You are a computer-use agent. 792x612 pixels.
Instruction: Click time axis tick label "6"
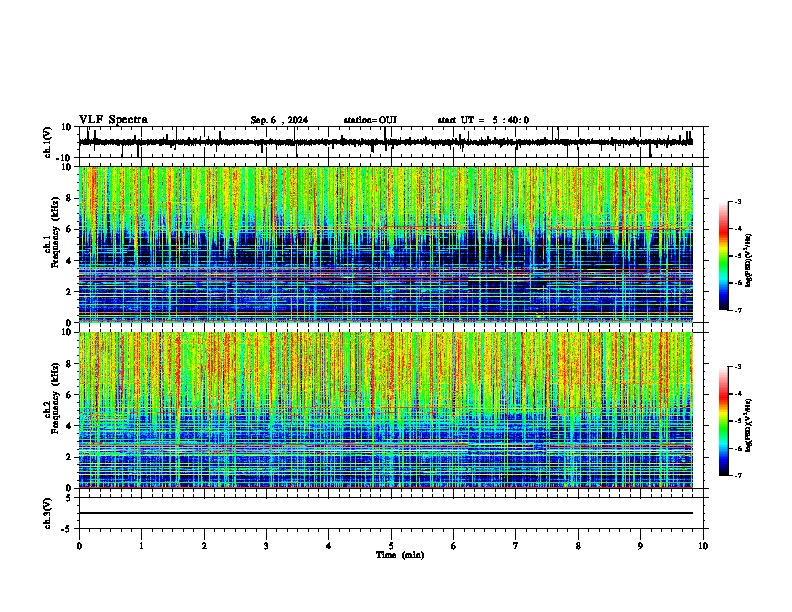click(454, 546)
